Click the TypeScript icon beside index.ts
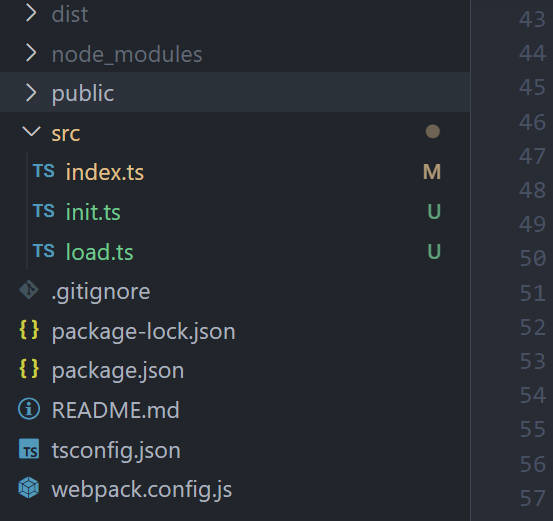Image resolution: width=553 pixels, height=521 pixels. point(44,171)
